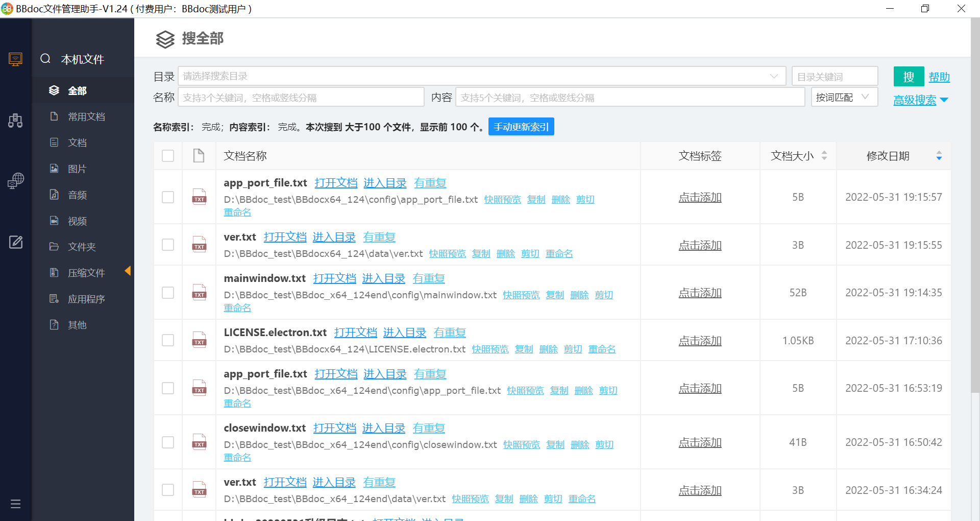The image size is (980, 521).
Task: Click the hamburger menu icon at bottom left
Action: [x=15, y=504]
